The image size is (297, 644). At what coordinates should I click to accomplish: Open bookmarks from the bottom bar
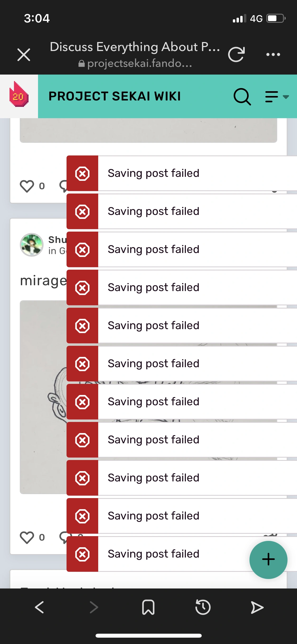click(149, 607)
